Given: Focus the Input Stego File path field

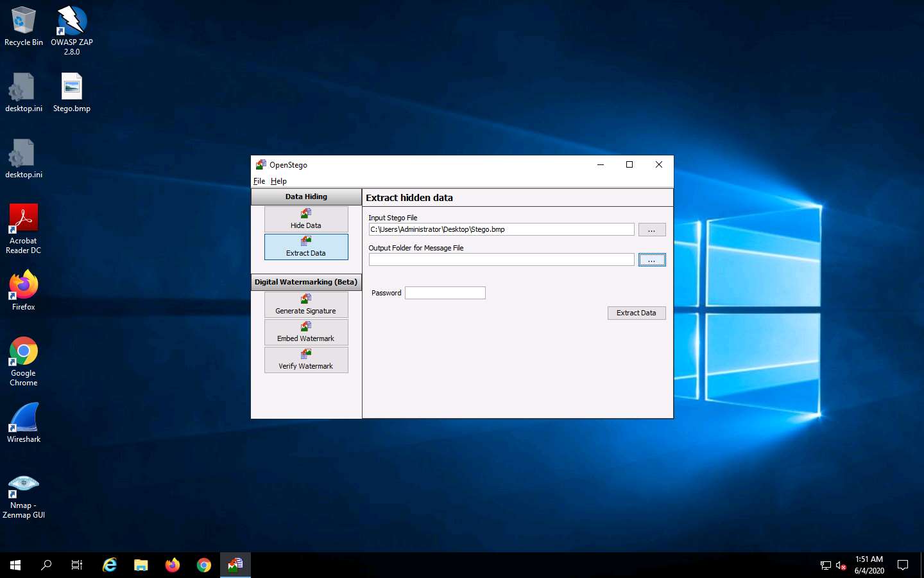Looking at the screenshot, I should pos(501,229).
